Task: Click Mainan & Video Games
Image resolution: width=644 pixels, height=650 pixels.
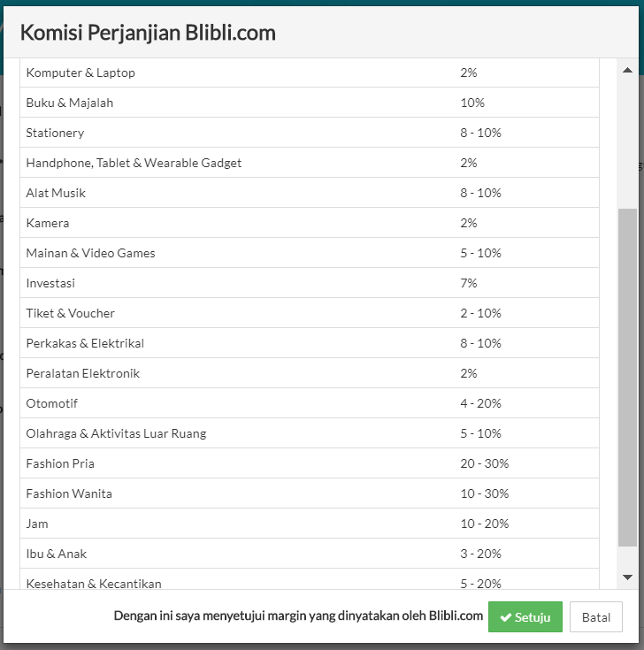Action: click(90, 253)
